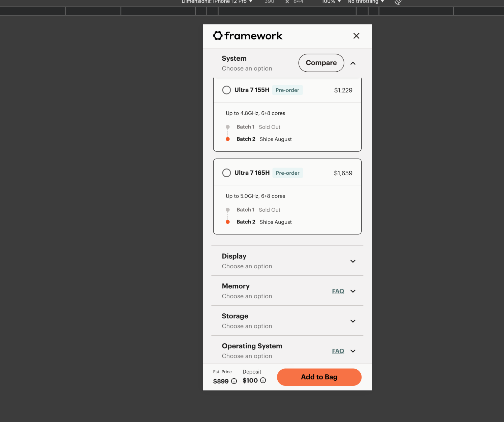Expand the Memory section chevron
This screenshot has width=504, height=422.
click(x=353, y=291)
